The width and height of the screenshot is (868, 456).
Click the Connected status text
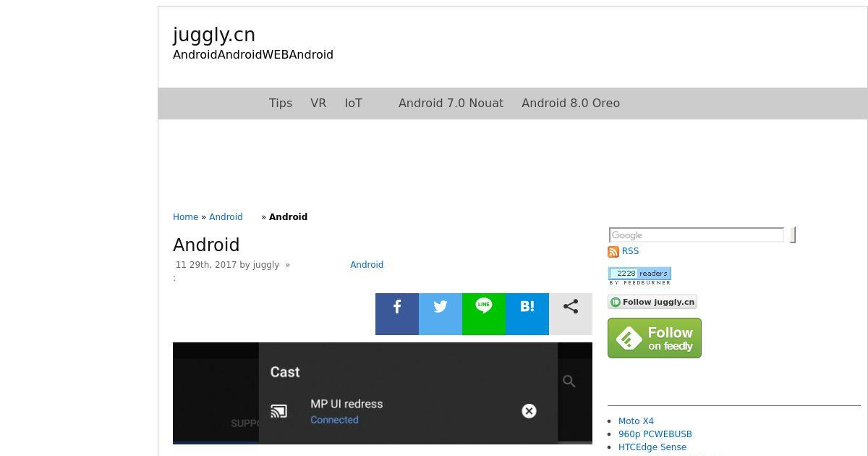tap(334, 420)
